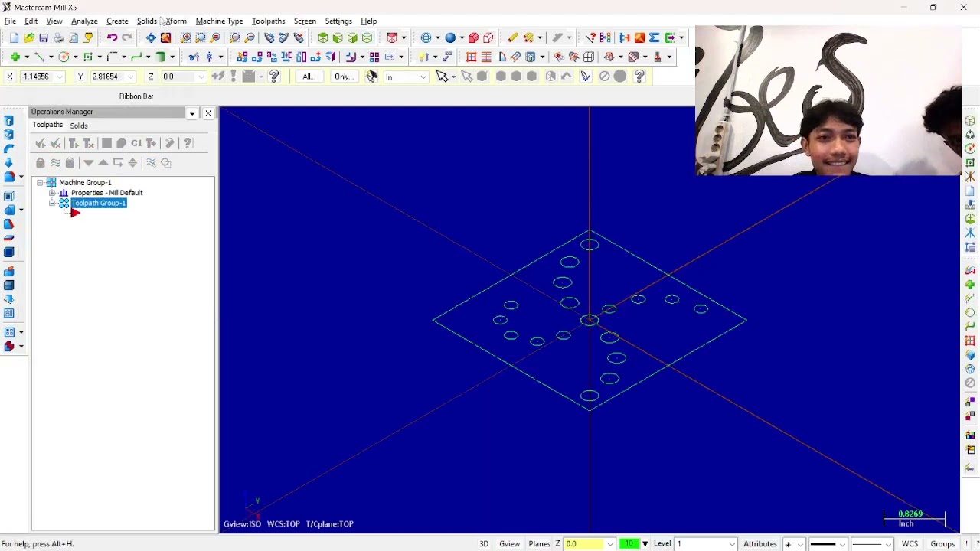This screenshot has width=980, height=551.
Task: Open the Z coordinate dropdown in ribbon
Action: (x=201, y=77)
